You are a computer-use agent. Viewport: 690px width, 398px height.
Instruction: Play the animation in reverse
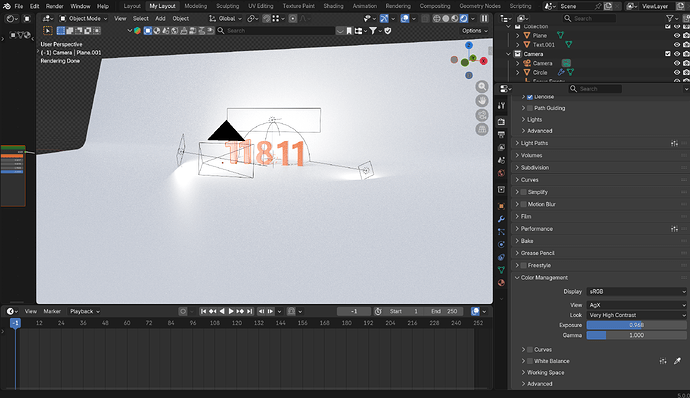[222, 311]
